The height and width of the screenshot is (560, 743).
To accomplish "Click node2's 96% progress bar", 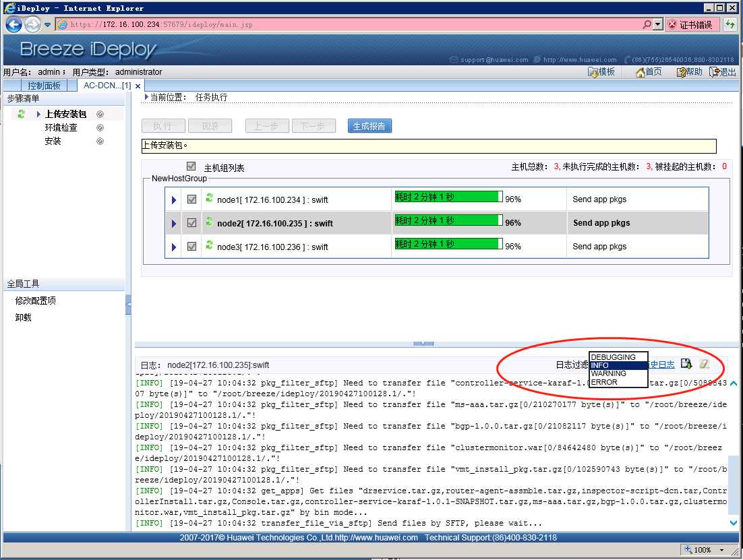I will (x=449, y=220).
